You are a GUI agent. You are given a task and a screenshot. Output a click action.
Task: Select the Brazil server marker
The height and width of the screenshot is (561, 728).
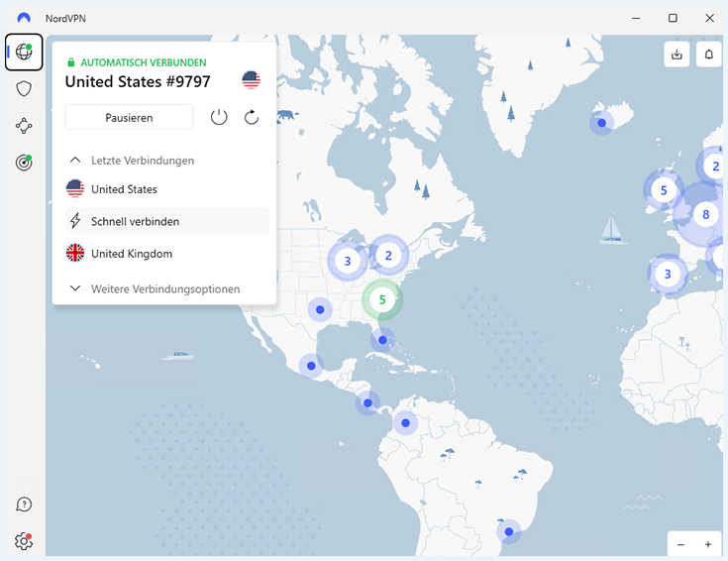pyautogui.click(x=509, y=531)
